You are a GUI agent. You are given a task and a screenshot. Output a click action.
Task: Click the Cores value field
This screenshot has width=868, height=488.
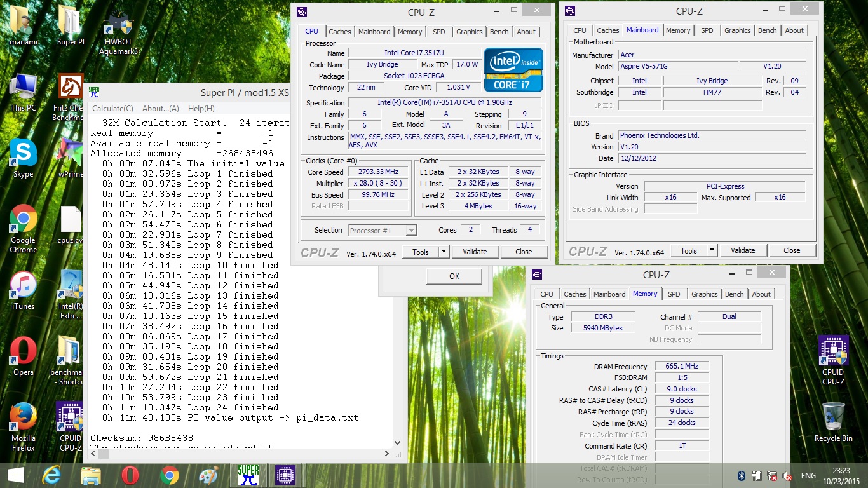click(471, 230)
